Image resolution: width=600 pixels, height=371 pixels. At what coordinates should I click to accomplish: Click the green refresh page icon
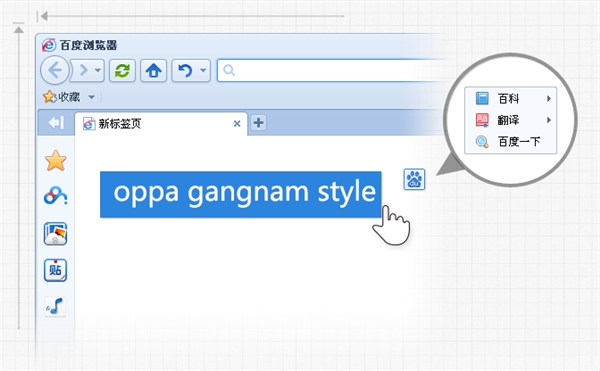(122, 71)
